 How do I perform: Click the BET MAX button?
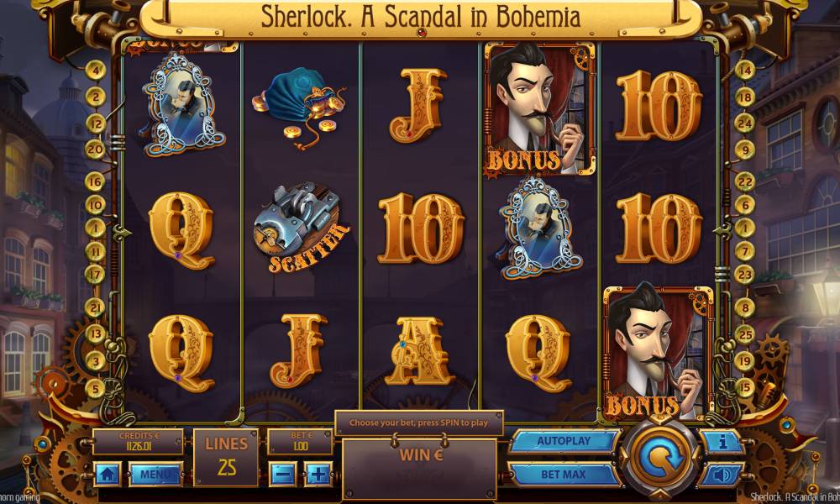pyautogui.click(x=564, y=474)
